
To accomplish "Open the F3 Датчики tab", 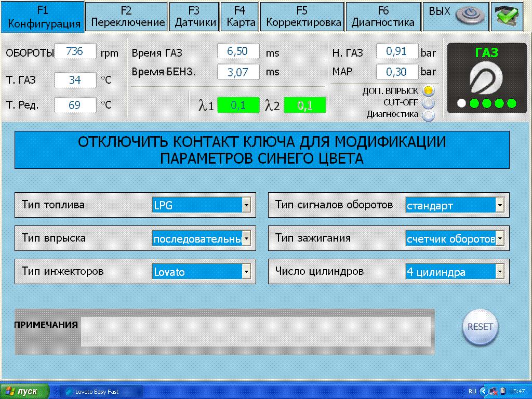I will 194,17.
